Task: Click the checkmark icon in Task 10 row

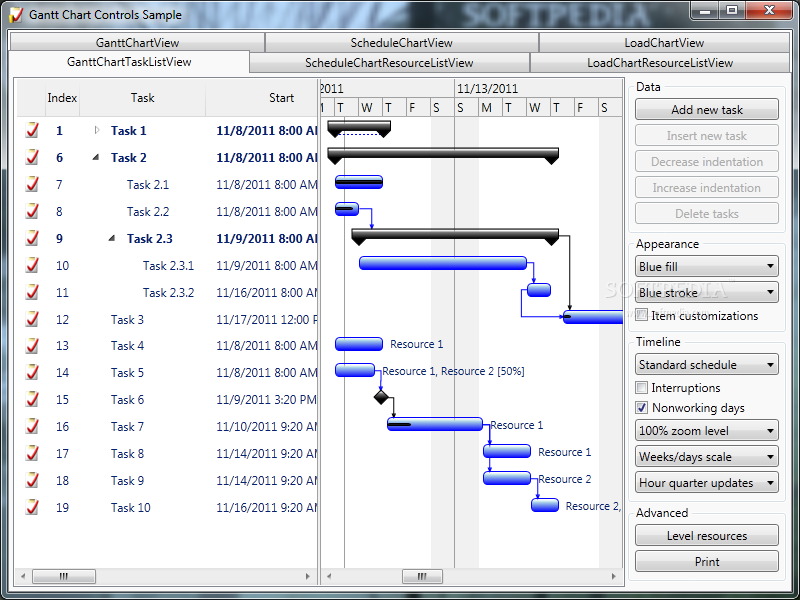Action: click(32, 509)
